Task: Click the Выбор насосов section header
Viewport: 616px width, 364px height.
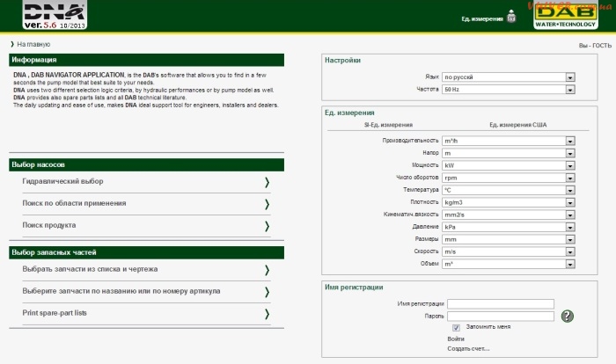Action: point(147,165)
